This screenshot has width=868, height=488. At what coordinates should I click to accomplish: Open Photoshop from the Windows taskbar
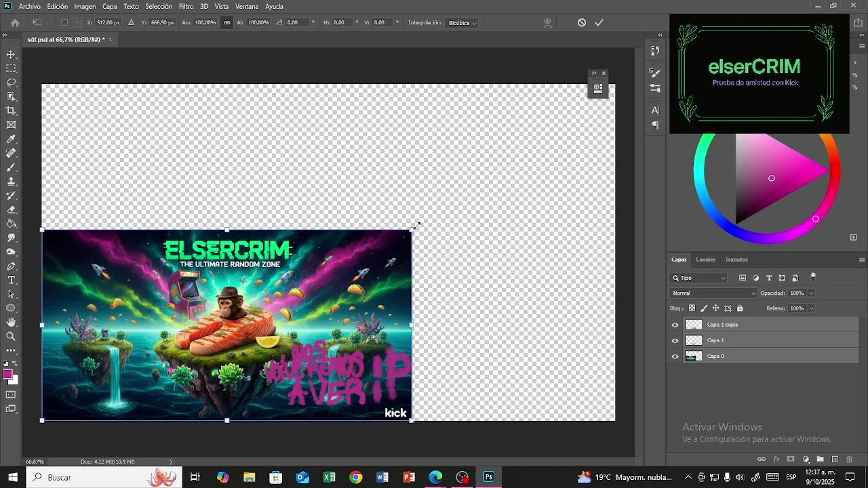point(488,477)
